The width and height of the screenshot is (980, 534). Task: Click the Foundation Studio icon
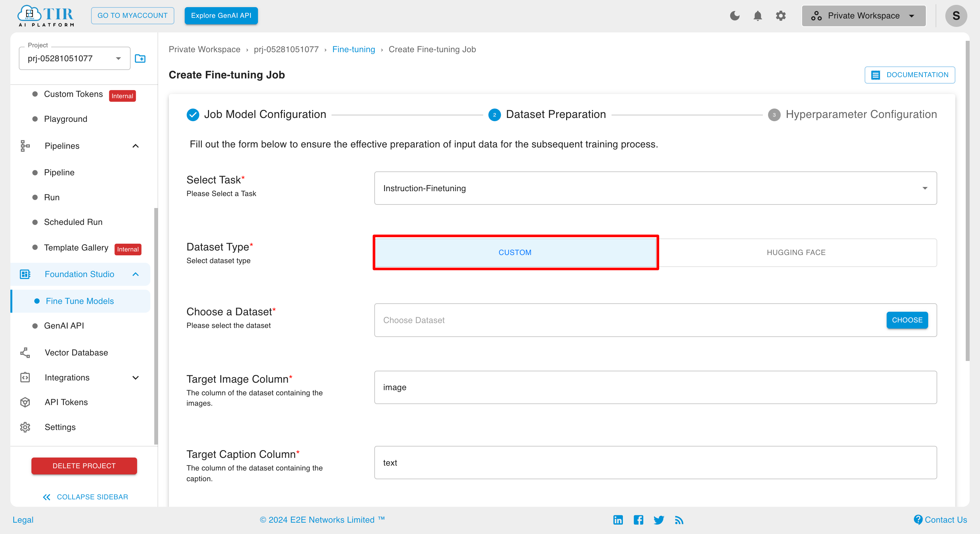click(25, 274)
